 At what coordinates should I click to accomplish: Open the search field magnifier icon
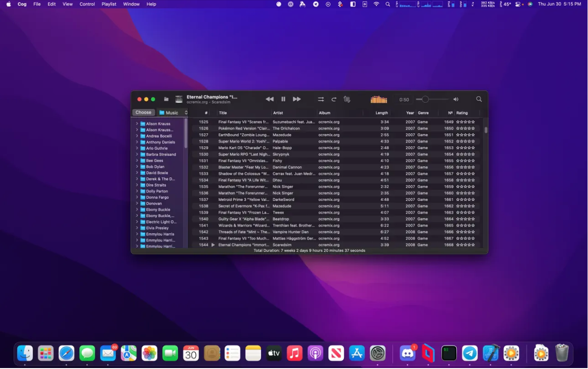pos(479,99)
